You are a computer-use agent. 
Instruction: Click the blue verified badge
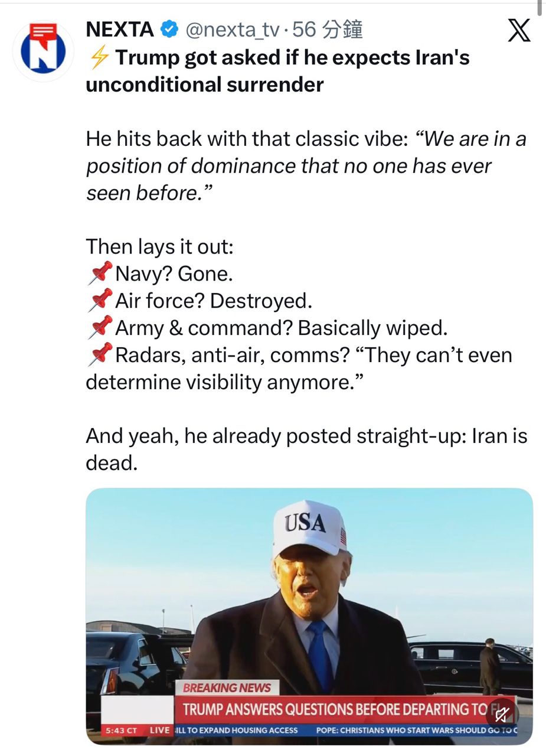coord(170,28)
